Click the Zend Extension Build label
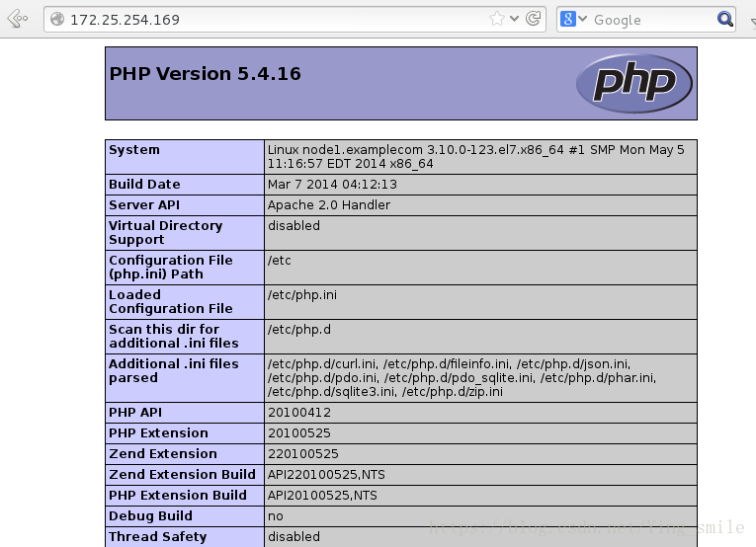Image resolution: width=756 pixels, height=547 pixels. (182, 475)
